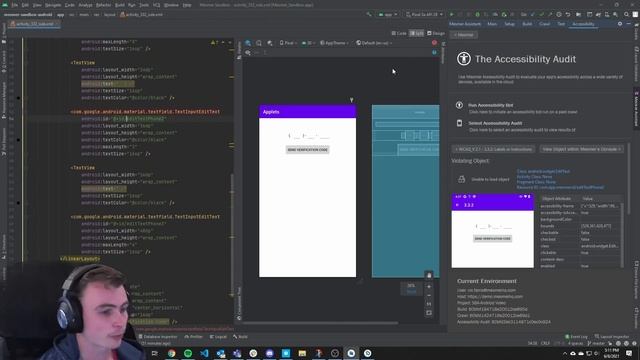
Task: Click the yellow warning indicator in code editor
Action: 214,42
